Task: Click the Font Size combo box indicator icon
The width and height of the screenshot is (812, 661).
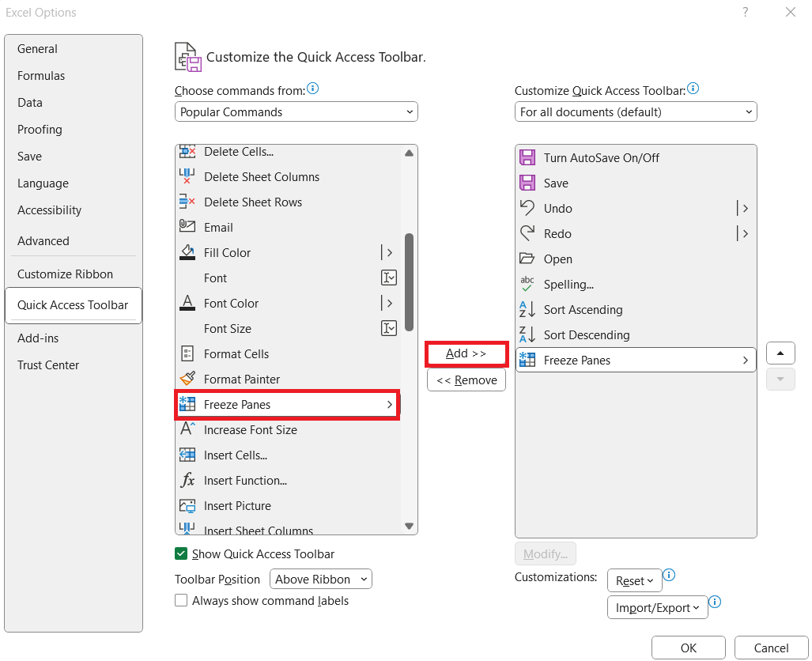Action: pyautogui.click(x=389, y=328)
